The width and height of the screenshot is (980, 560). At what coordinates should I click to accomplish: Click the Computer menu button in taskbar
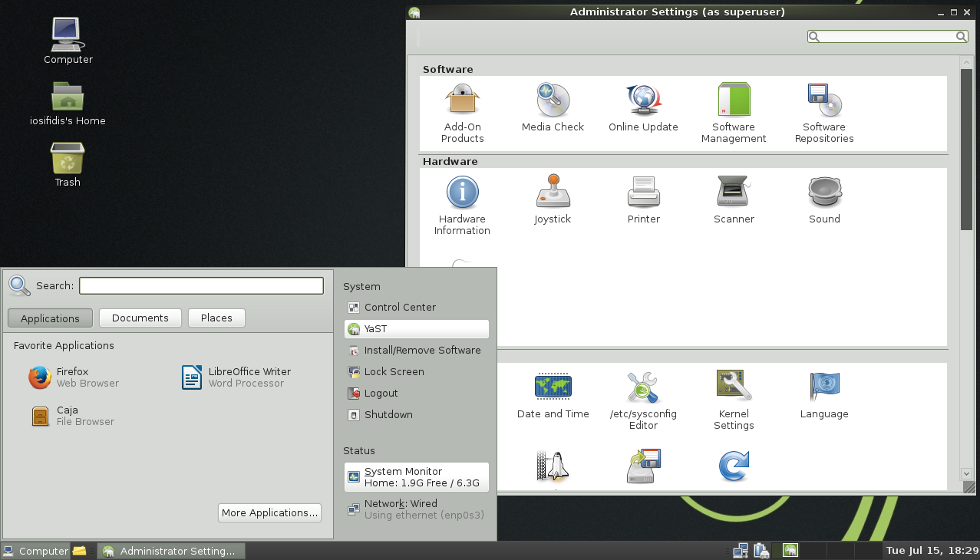(36, 551)
